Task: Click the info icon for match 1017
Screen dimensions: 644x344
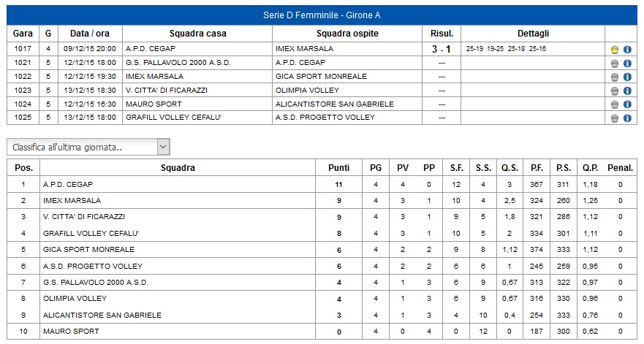Action: point(627,50)
